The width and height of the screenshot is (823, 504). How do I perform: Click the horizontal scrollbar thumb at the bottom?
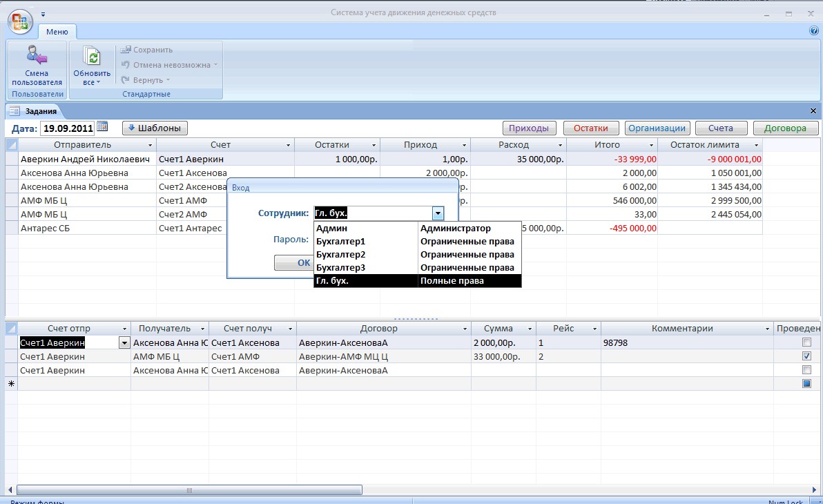click(189, 490)
